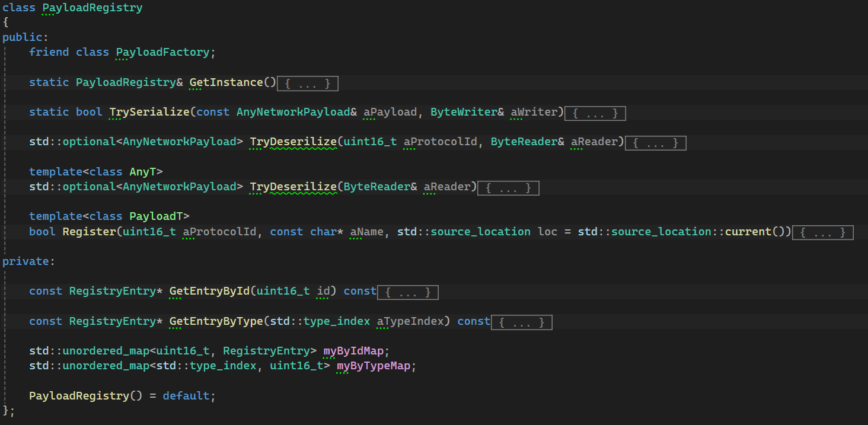Expand the collapsed GetInstance function body
Viewport: 868px width, 425px height.
tap(308, 84)
